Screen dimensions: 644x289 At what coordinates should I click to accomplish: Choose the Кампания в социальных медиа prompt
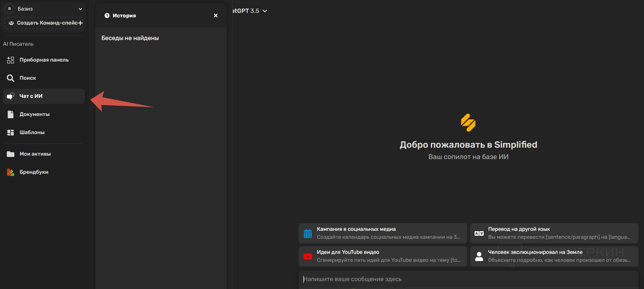click(383, 233)
